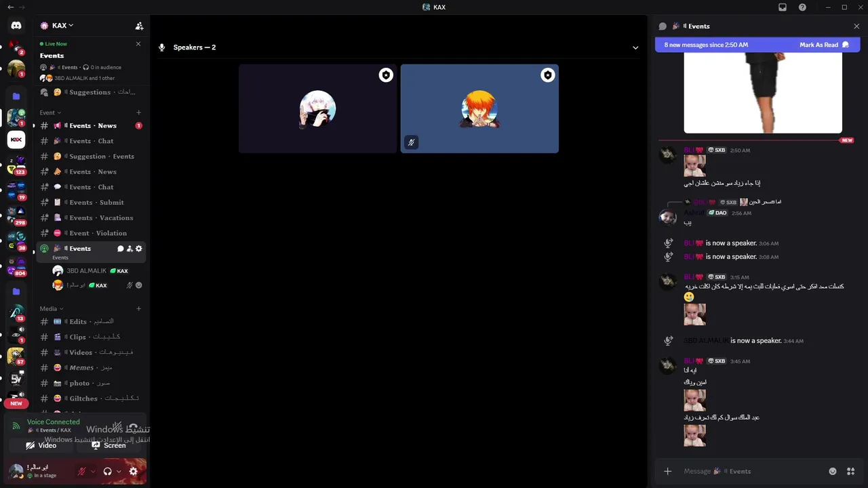Click moderator shield on orange-haired speaker tile
Screen dimensions: 868x488
547,75
